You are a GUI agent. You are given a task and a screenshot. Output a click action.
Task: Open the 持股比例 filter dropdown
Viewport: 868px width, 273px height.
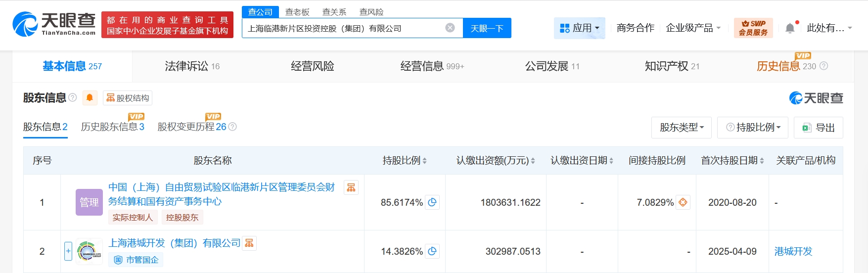pos(752,128)
